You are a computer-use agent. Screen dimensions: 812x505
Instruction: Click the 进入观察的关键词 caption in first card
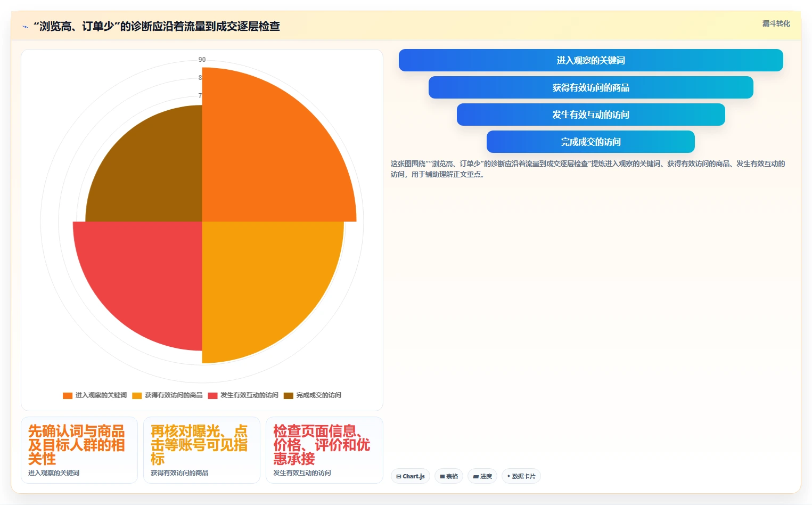[x=54, y=473]
